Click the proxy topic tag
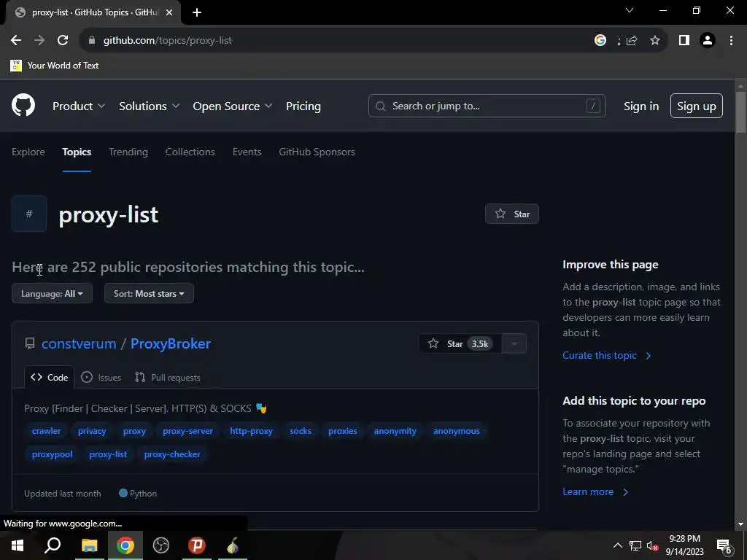Viewport: 747px width, 560px height. point(134,431)
